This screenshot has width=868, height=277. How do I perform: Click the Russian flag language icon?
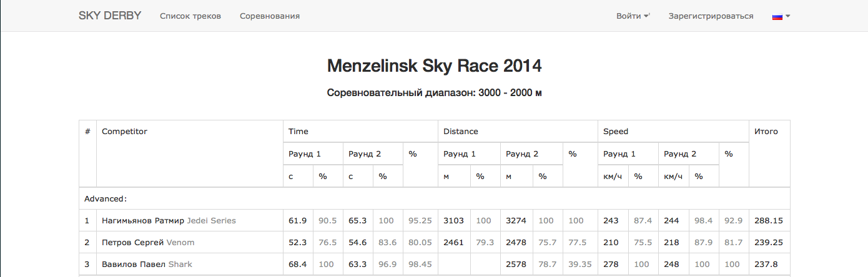pyautogui.click(x=777, y=16)
